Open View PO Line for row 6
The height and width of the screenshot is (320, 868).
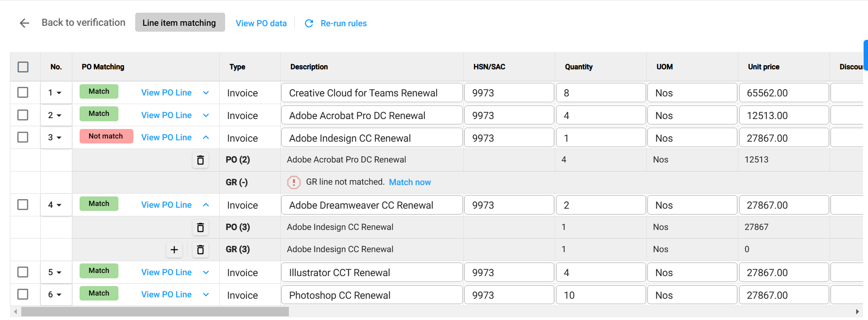166,294
